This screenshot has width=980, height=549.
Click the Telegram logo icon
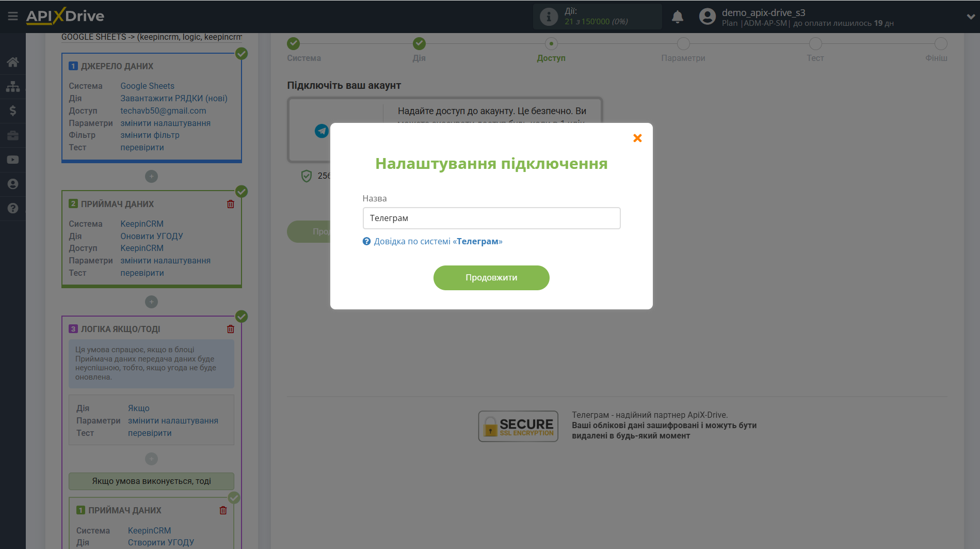coord(322,131)
